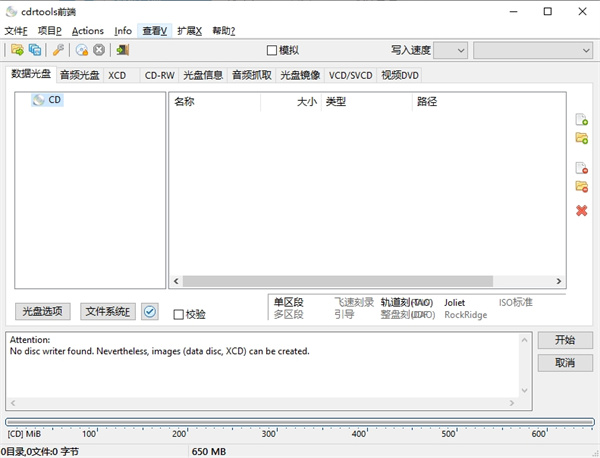This screenshot has width=600, height=458.
Task: Click the 0目录,0文件:0 字节 status text
Action: pos(39,452)
